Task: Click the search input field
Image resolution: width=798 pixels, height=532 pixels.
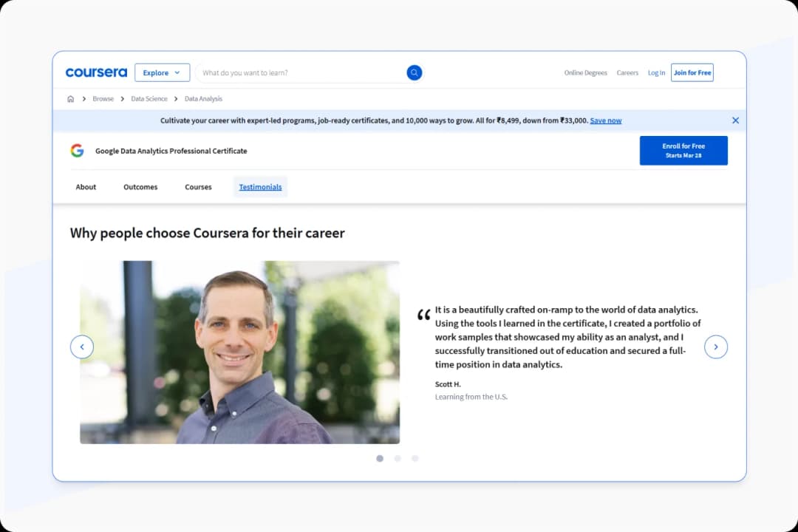Action: [296, 72]
